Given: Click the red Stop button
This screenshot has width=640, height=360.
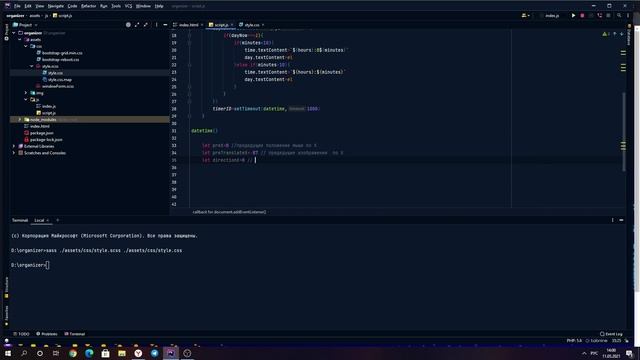Looking at the screenshot, I should pyautogui.click(x=582, y=16).
